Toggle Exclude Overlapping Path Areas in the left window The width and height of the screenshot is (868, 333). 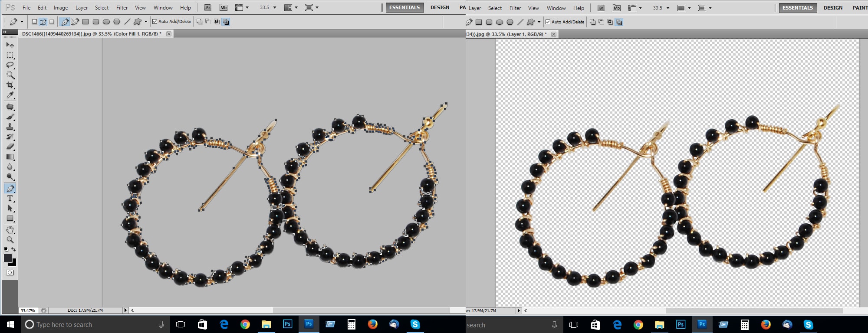pyautogui.click(x=226, y=22)
